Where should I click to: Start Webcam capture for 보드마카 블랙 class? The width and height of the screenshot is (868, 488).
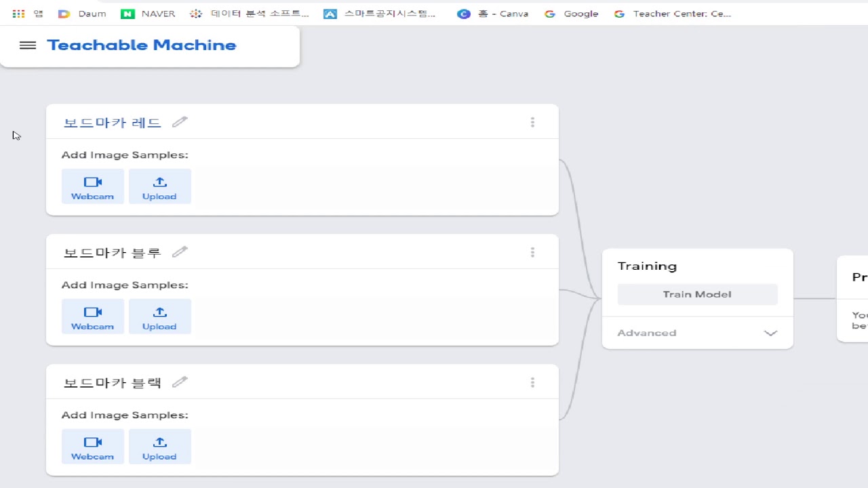pos(93,447)
